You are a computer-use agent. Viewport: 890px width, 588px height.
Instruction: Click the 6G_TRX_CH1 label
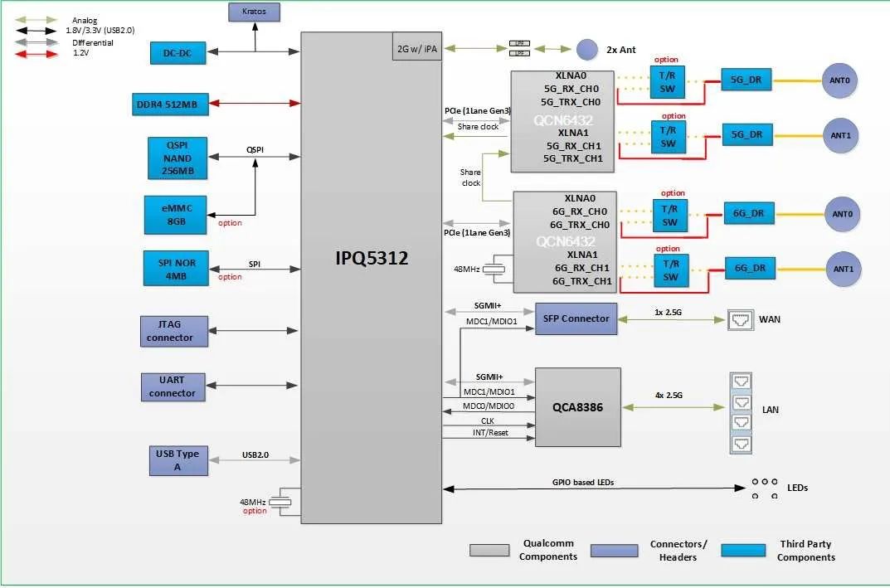point(582,281)
